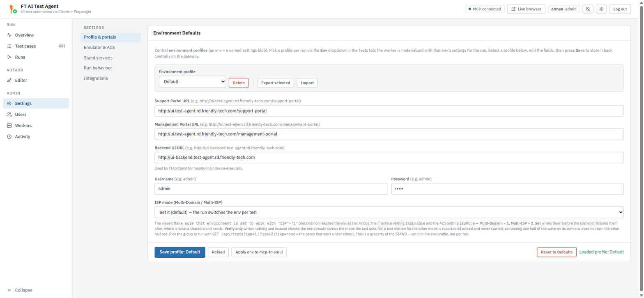This screenshot has height=298, width=644.
Task: Click the Loaded profile: Default status text
Action: (601, 252)
